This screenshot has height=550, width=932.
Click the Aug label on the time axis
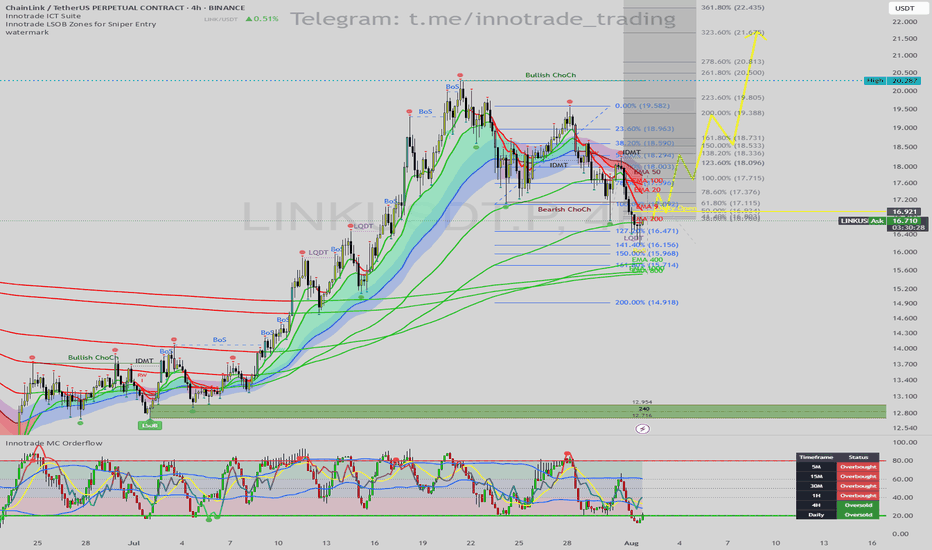(631, 543)
